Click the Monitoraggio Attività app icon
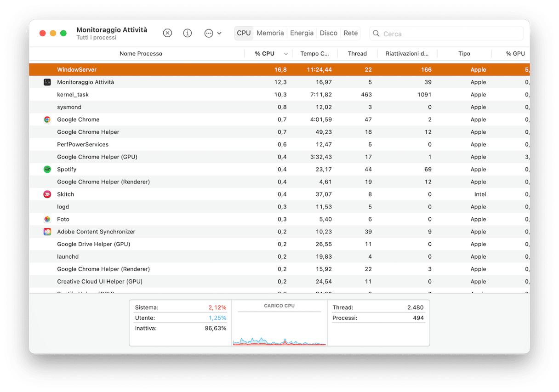Viewport: 559px width, 392px height. (47, 82)
